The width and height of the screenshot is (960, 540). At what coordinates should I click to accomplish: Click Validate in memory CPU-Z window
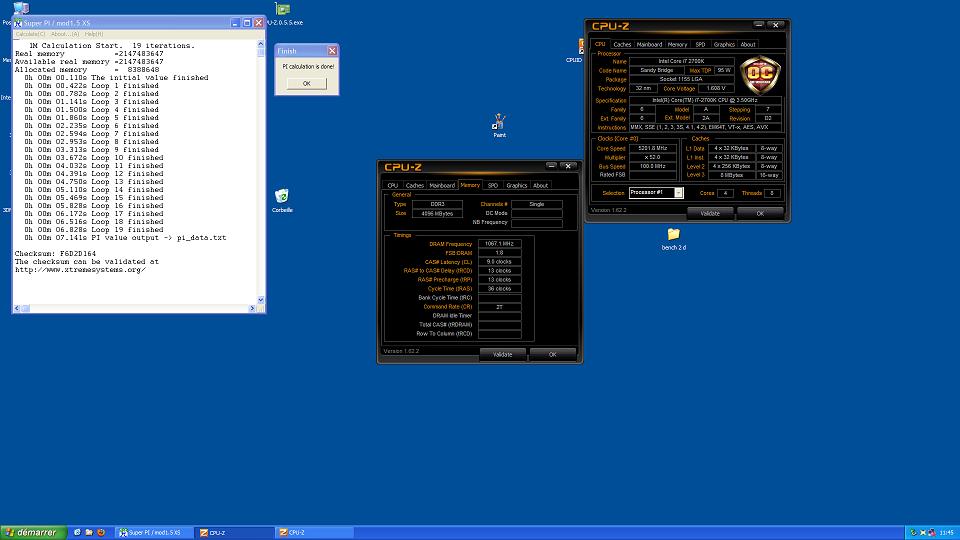point(503,354)
